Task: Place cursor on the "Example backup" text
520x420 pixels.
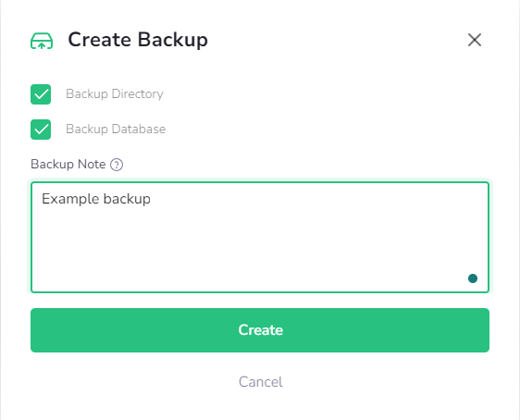Action: coord(96,199)
